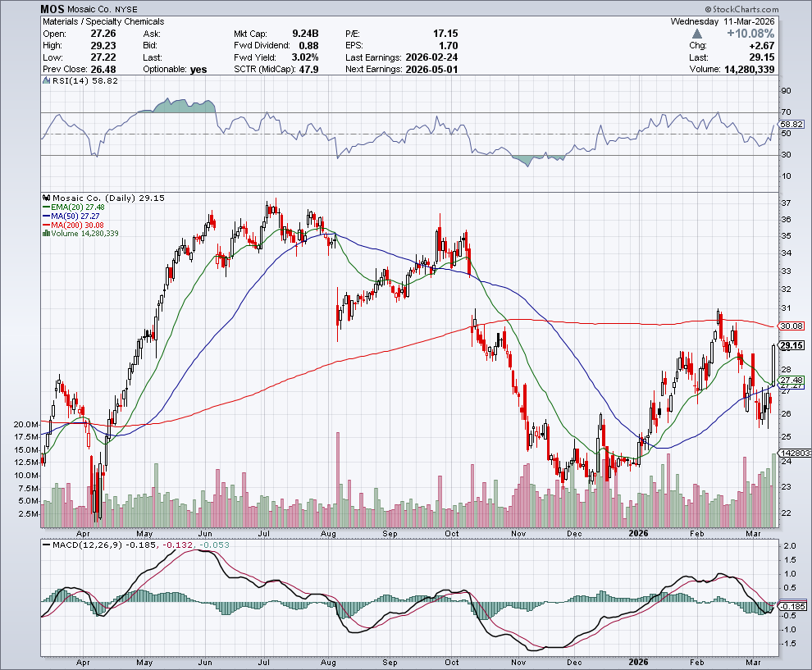
Task: Click the Prev Close 26.48 value
Action: [x=103, y=70]
